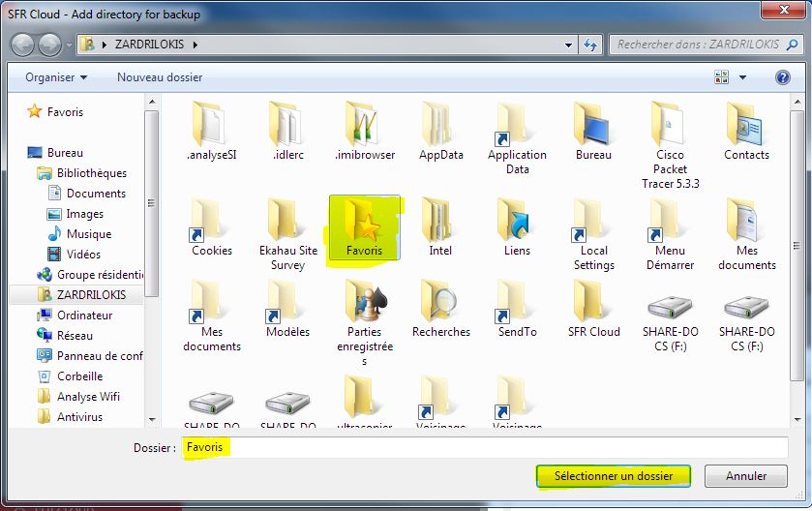Click the back navigation arrow
Viewport: 812px width, 511px height.
pyautogui.click(x=22, y=45)
